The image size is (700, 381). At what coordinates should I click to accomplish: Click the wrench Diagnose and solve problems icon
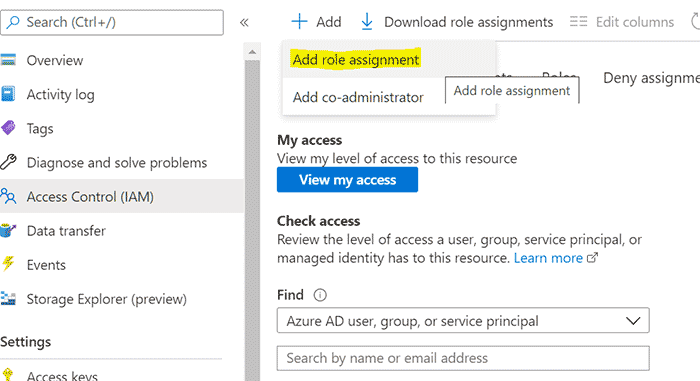8,162
